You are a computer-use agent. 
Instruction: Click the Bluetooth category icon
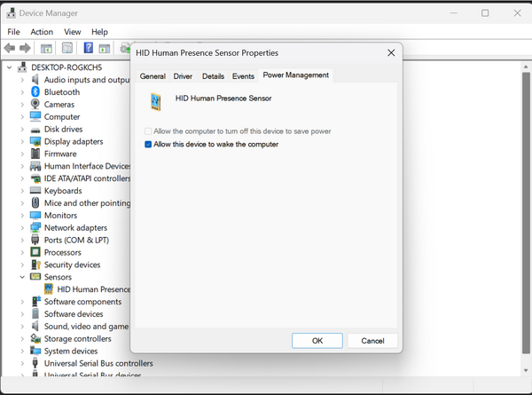[x=35, y=92]
